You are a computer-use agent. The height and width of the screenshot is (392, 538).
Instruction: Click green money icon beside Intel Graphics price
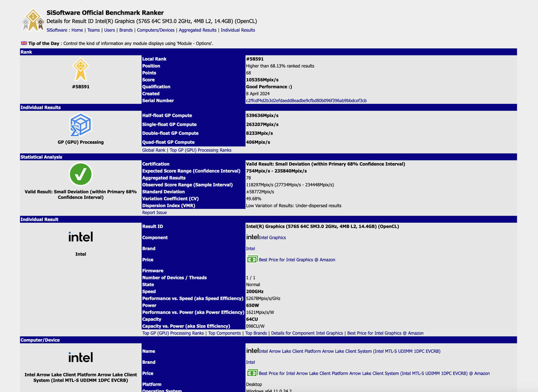tap(252, 259)
